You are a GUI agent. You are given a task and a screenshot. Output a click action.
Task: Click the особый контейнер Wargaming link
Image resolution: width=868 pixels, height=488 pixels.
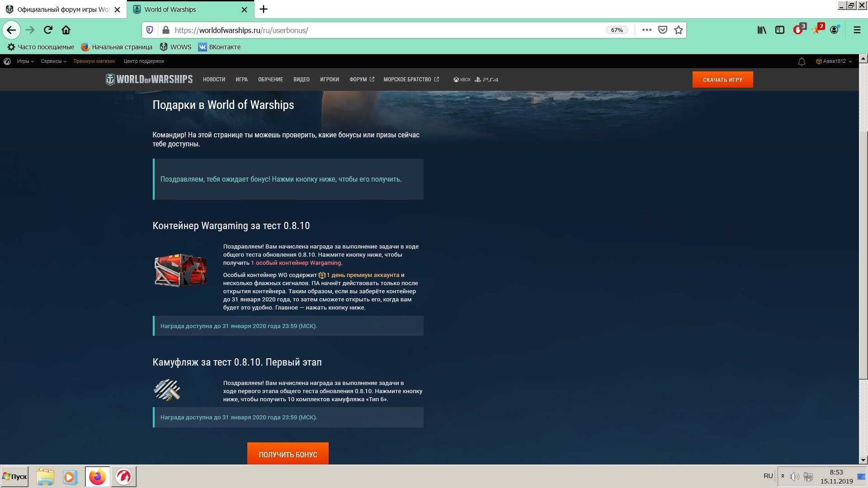pyautogui.click(x=296, y=263)
